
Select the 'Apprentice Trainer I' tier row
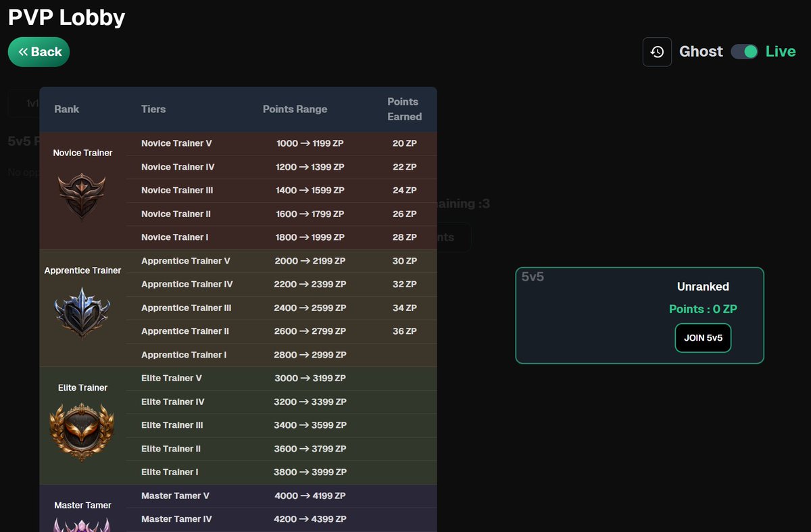pos(282,355)
